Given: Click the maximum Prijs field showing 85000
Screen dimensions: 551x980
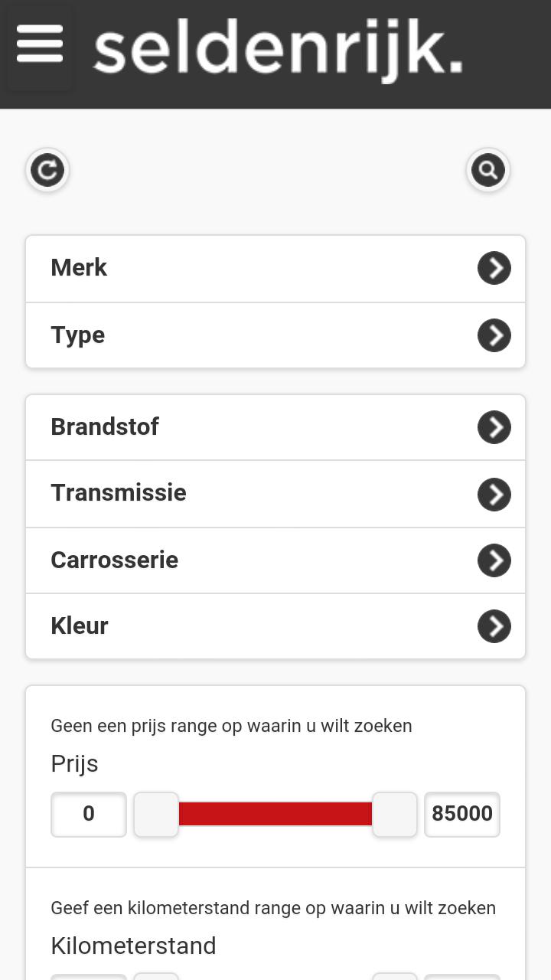Looking at the screenshot, I should coord(462,814).
